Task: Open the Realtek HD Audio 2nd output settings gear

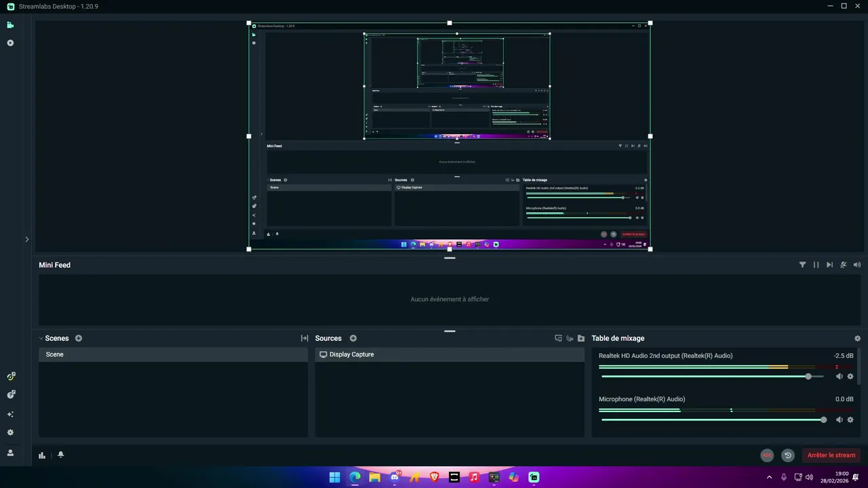Action: coord(850,376)
